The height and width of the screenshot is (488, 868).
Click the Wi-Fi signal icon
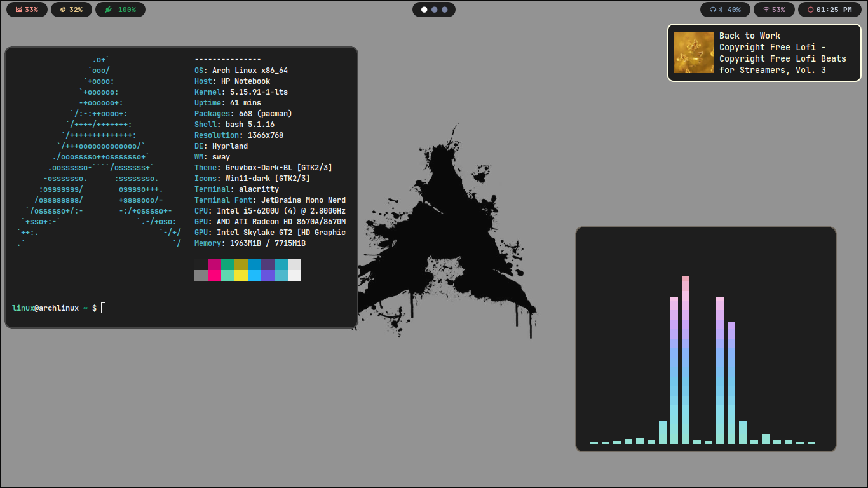tap(766, 10)
